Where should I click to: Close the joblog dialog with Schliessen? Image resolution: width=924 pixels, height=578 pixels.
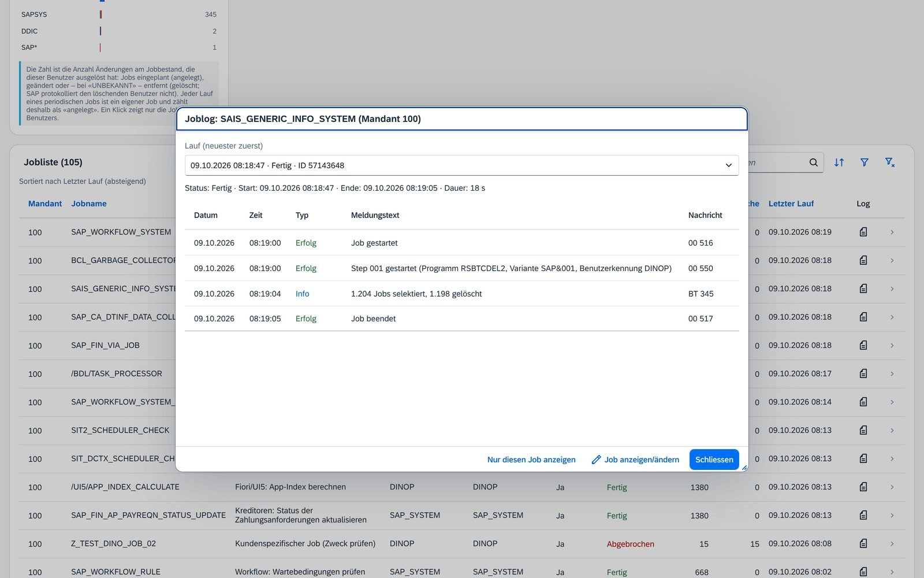click(714, 460)
